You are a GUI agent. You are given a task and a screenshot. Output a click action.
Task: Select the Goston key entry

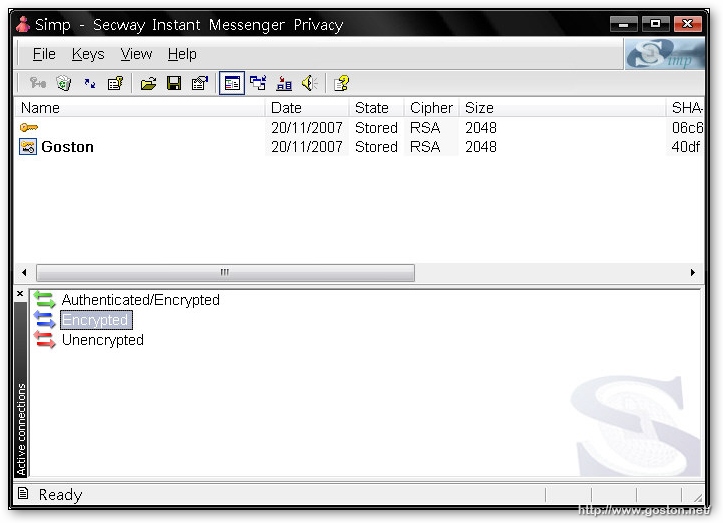click(67, 147)
